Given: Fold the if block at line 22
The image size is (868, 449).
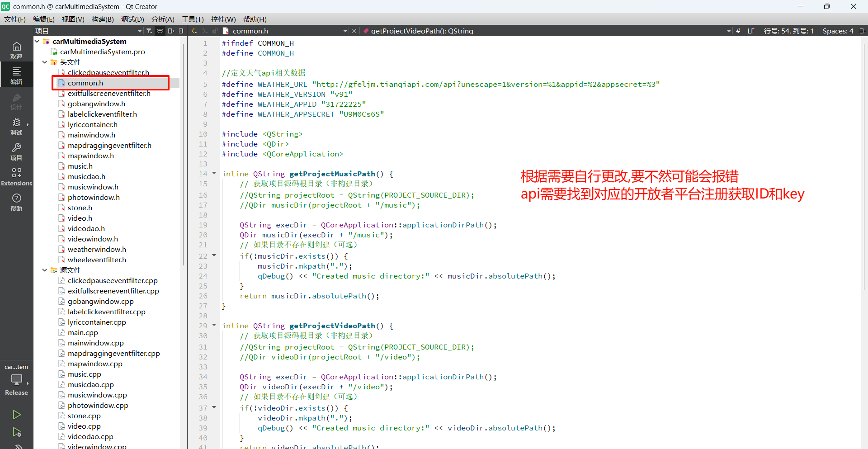Looking at the screenshot, I should [214, 255].
